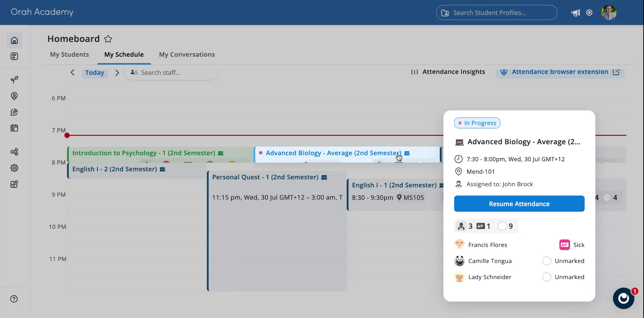Screen dimensions: 644x318
Task: Favorite Homeboard with the star icon
Action: tap(108, 39)
